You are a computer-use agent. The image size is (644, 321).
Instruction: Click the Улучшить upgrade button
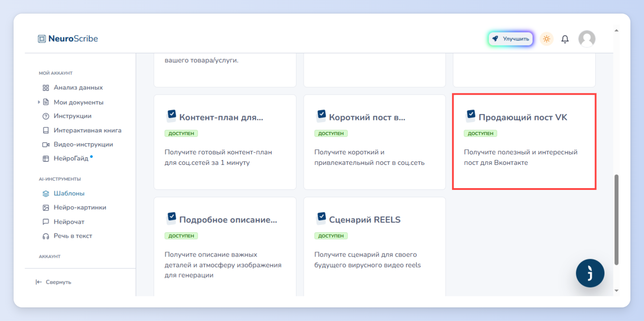pyautogui.click(x=510, y=39)
